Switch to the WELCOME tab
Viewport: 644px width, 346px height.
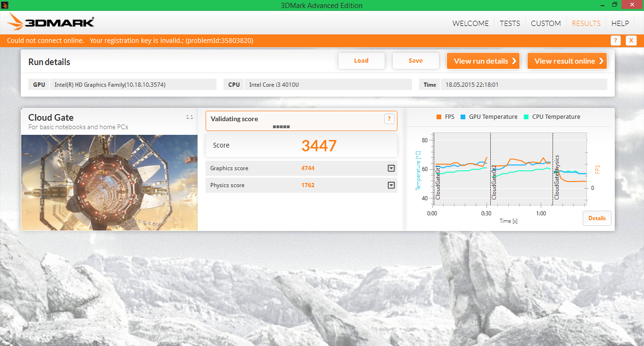click(x=471, y=23)
